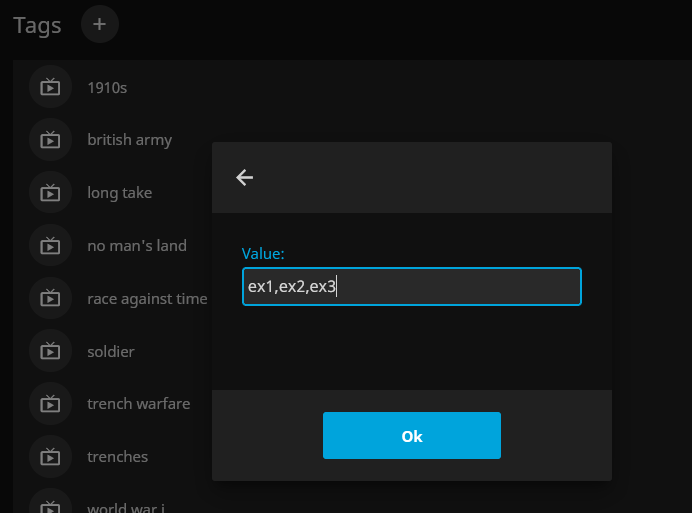The image size is (692, 513).
Task: Open the british army tag
Action: [x=129, y=140]
